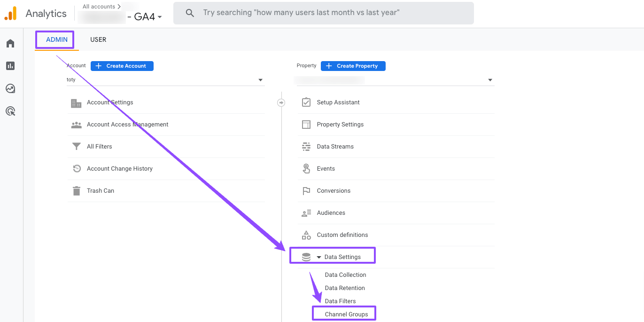
Task: Click the Create Property button
Action: (x=353, y=66)
